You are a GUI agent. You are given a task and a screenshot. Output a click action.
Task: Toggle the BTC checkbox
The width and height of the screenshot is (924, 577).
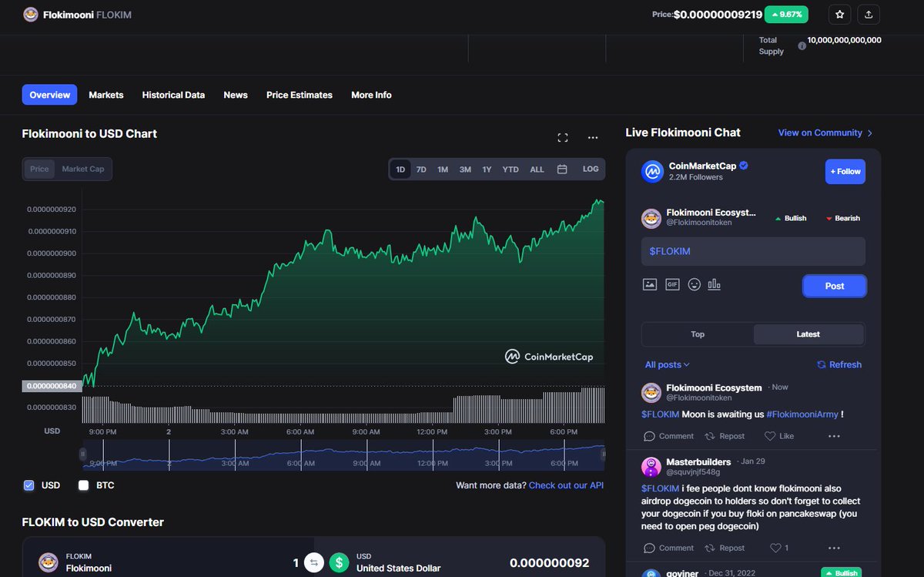tap(84, 485)
